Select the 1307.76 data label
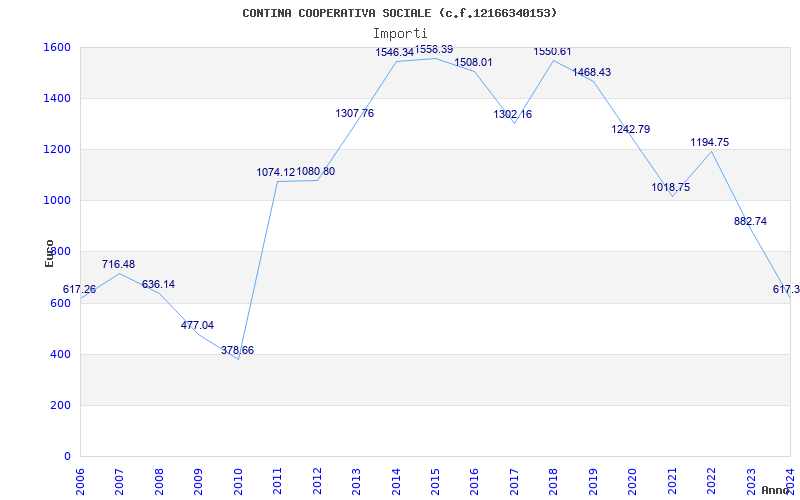Image resolution: width=800 pixels, height=500 pixels. (355, 113)
